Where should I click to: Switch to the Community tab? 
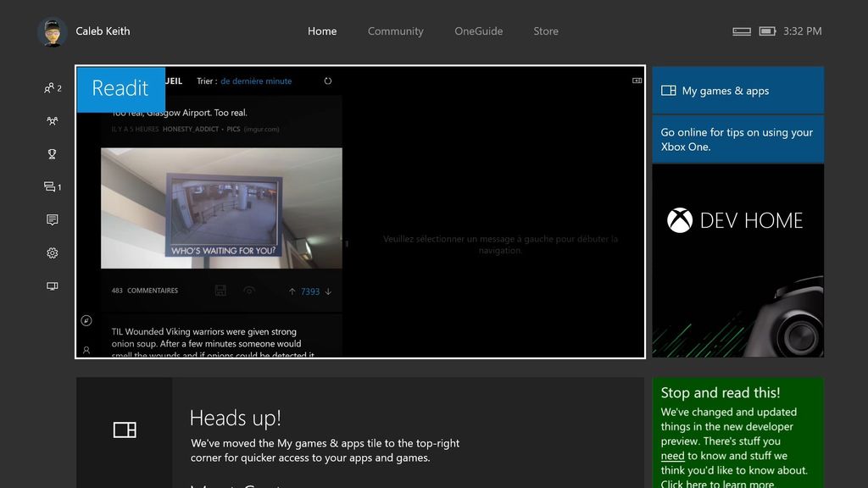coord(395,31)
